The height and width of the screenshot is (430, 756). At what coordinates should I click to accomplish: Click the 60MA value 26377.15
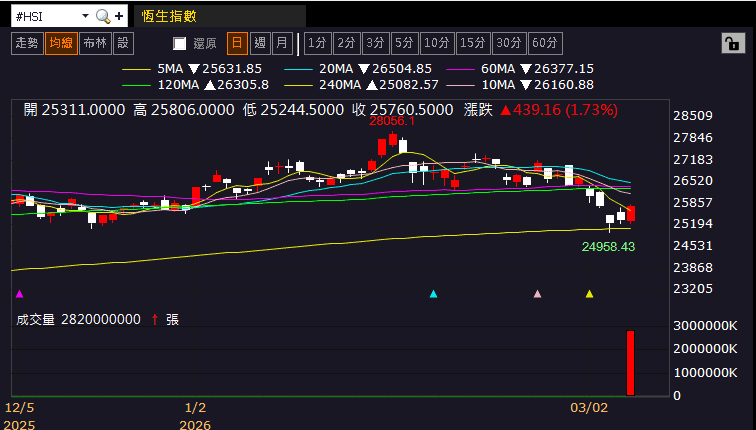pyautogui.click(x=564, y=69)
